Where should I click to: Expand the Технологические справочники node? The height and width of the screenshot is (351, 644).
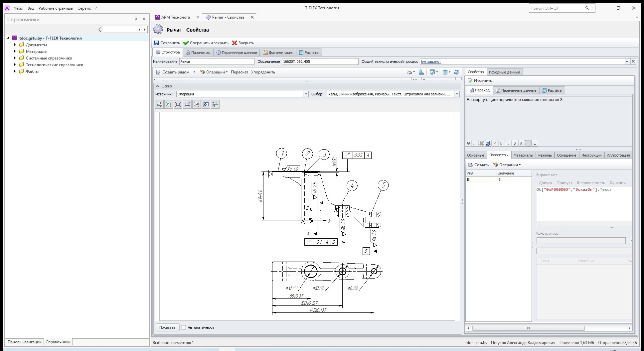pos(15,64)
